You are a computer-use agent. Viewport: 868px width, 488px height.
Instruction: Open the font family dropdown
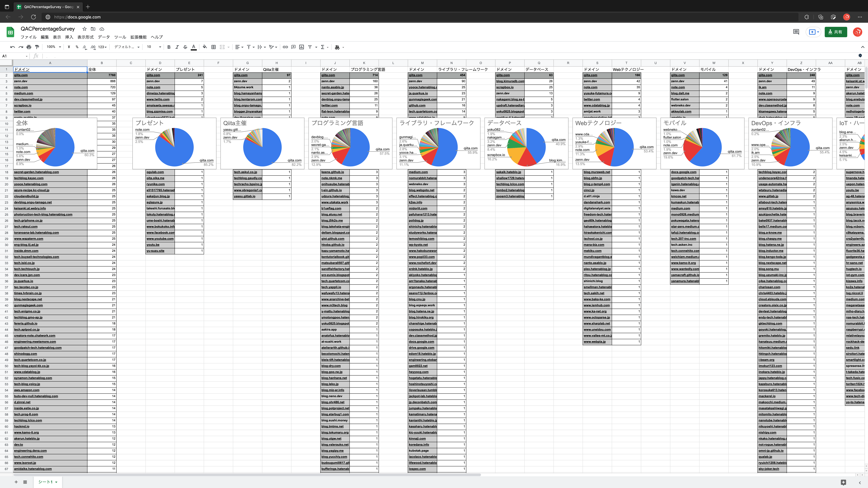tap(127, 47)
